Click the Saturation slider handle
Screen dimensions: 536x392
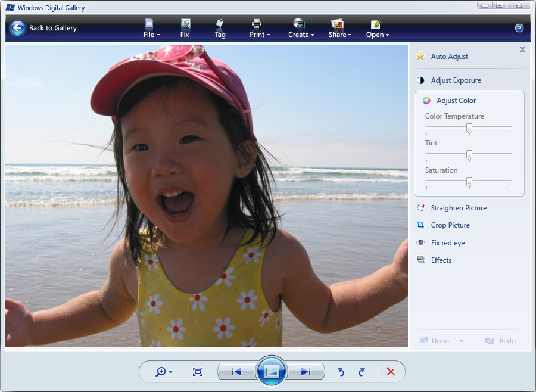point(469,182)
